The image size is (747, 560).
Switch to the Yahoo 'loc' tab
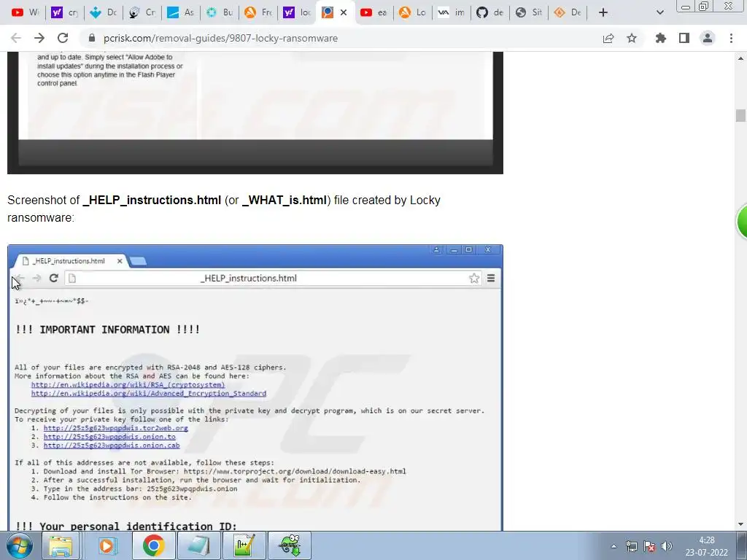pyautogui.click(x=297, y=12)
